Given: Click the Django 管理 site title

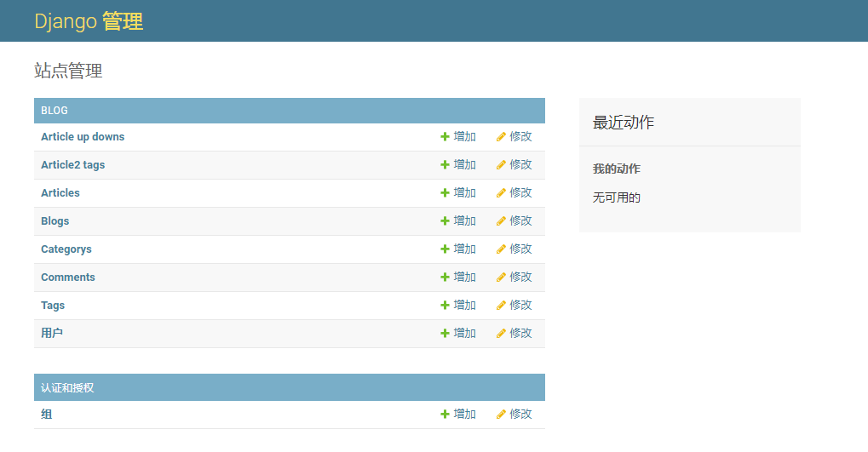Looking at the screenshot, I should pos(89,21).
